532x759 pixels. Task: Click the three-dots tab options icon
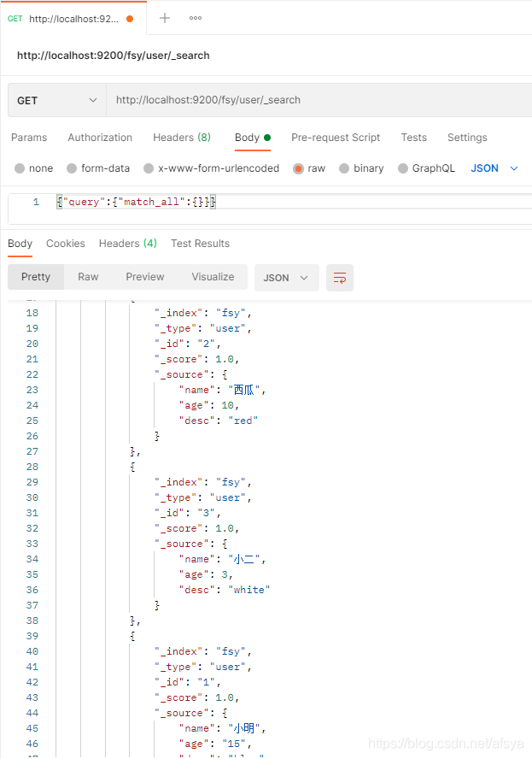pyautogui.click(x=196, y=18)
